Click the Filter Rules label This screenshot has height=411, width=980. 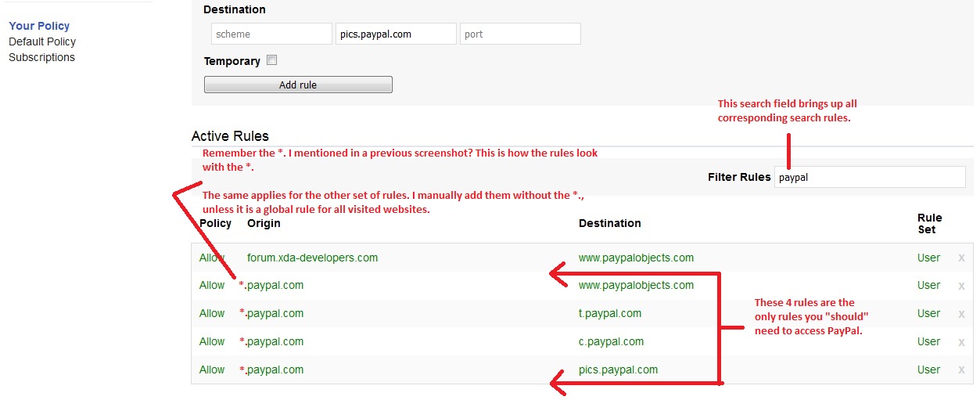click(739, 177)
